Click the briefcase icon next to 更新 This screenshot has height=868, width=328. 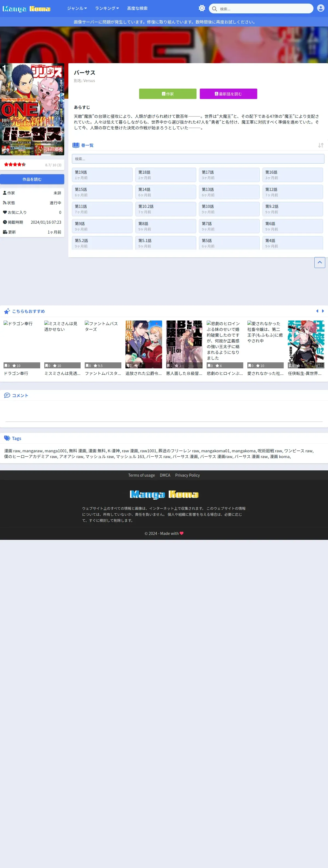coord(5,232)
